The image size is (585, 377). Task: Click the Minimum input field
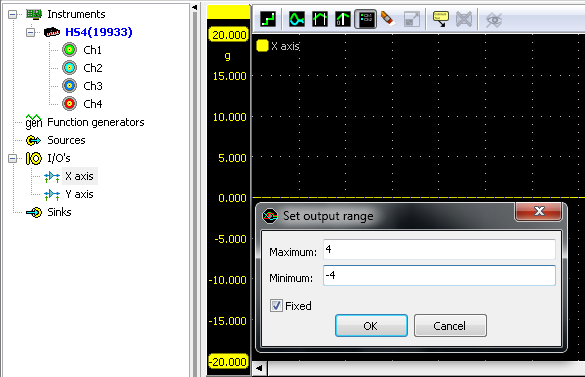(x=439, y=275)
